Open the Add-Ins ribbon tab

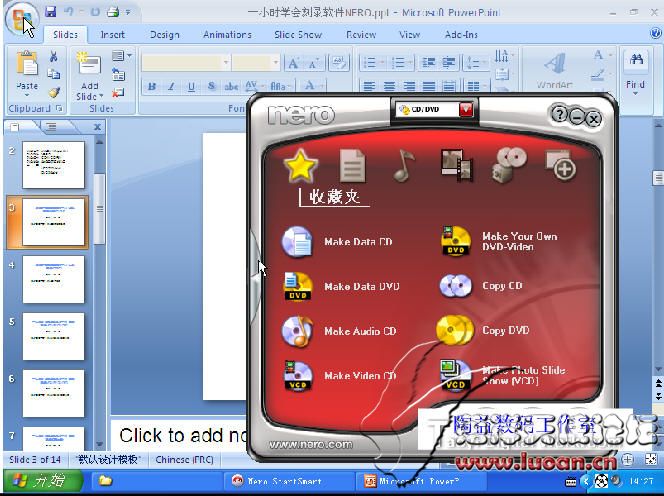(461, 35)
